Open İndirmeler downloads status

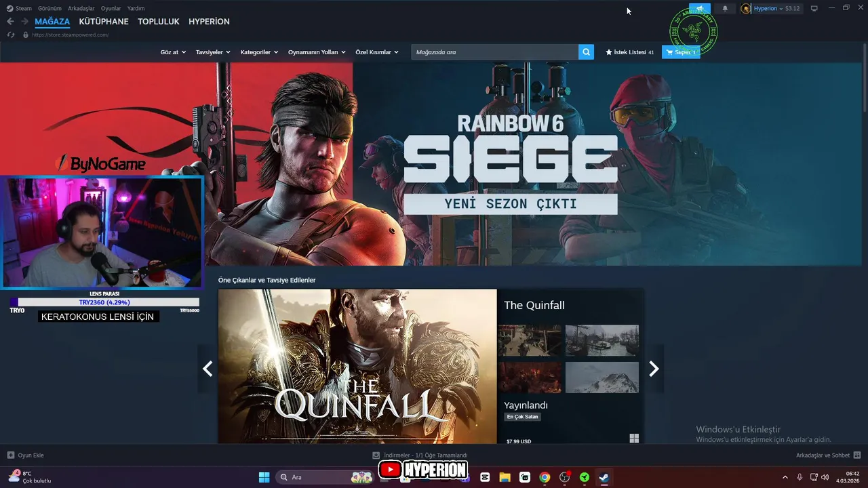[x=426, y=455]
